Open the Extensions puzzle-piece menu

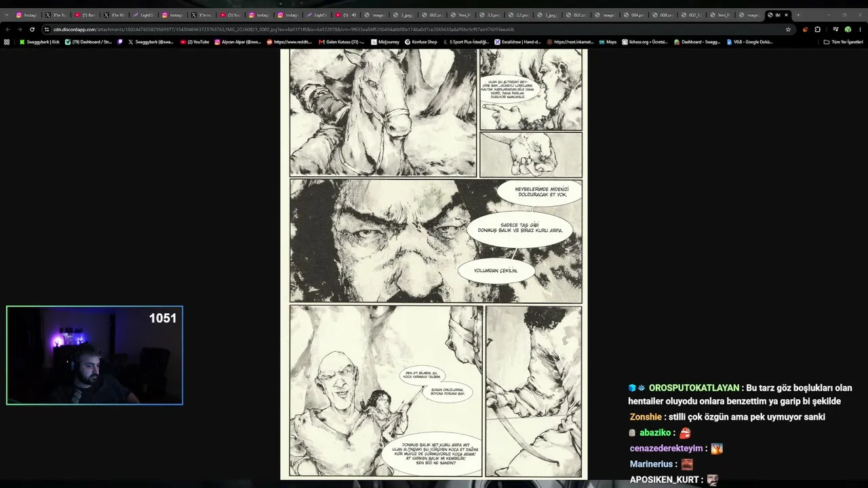click(817, 29)
